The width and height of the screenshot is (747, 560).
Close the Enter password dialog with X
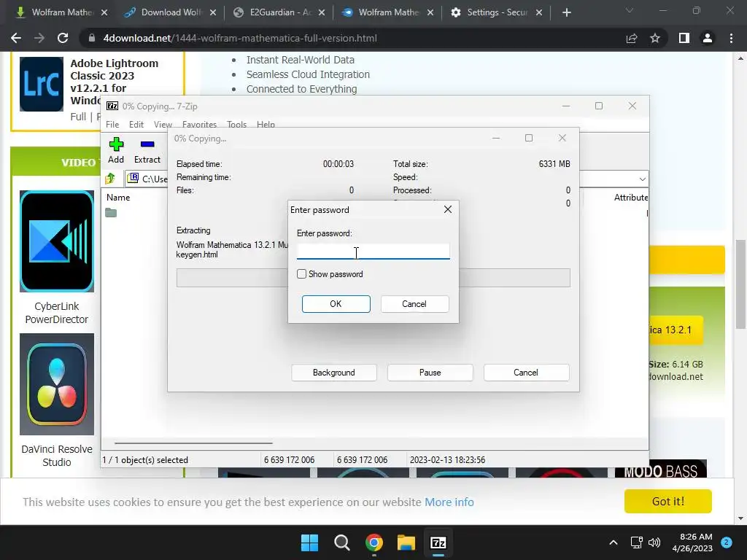pyautogui.click(x=447, y=209)
